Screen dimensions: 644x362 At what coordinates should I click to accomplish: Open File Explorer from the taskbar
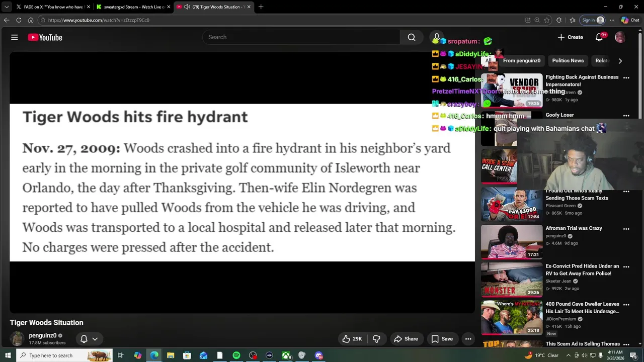[171, 355]
